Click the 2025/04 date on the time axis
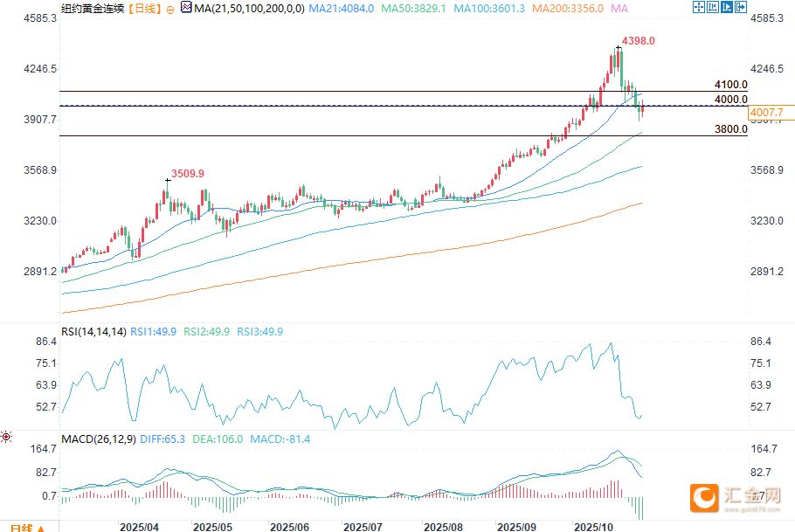Viewport: 795px width, 532px height. (x=140, y=527)
